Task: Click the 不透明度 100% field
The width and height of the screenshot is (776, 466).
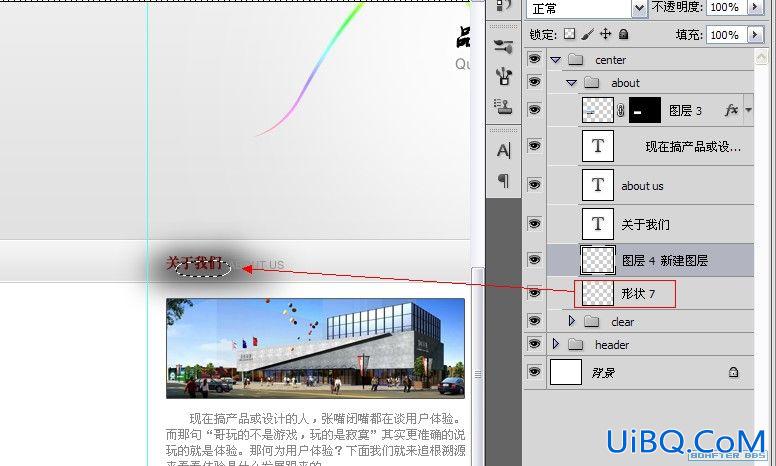Action: pos(727,7)
